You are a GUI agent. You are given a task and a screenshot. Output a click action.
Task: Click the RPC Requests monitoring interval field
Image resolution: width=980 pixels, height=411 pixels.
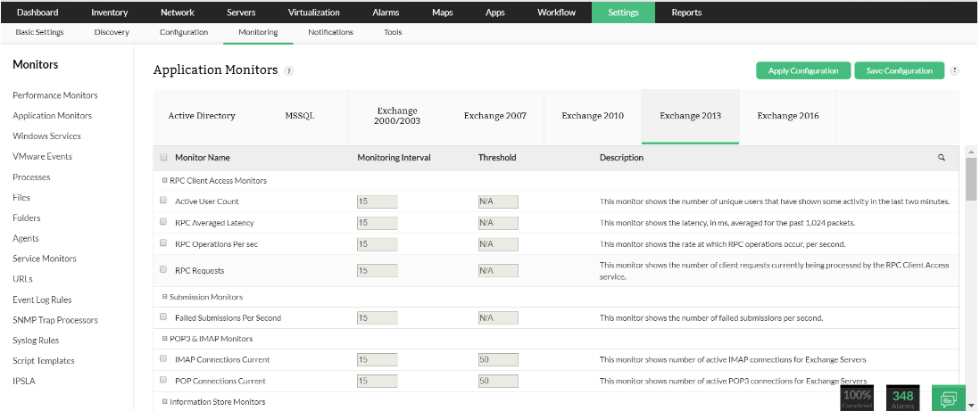point(377,270)
